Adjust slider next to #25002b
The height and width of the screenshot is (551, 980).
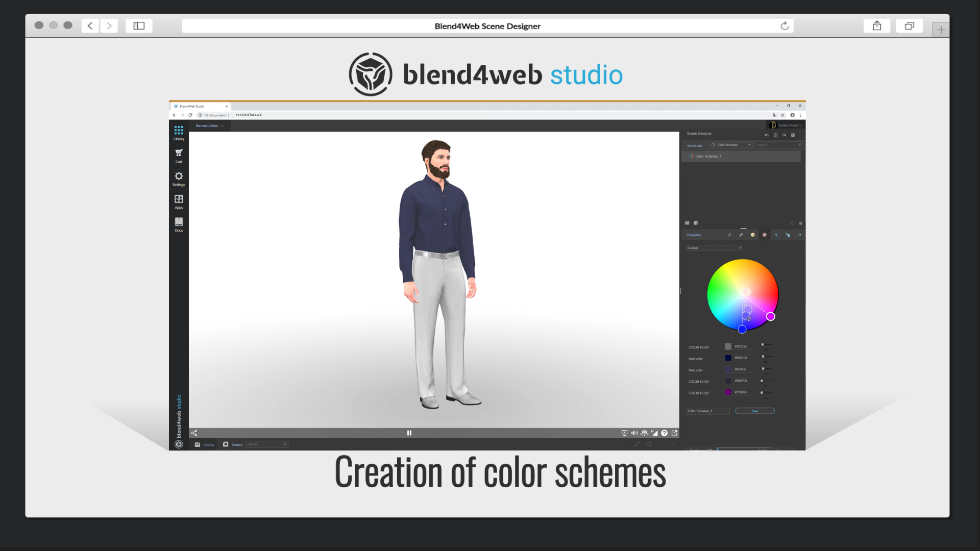click(x=766, y=393)
